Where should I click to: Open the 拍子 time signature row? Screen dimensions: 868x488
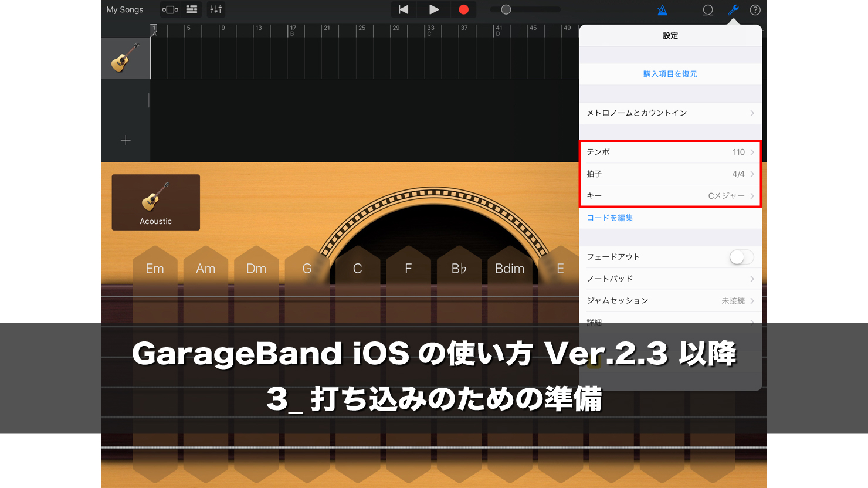[670, 174]
